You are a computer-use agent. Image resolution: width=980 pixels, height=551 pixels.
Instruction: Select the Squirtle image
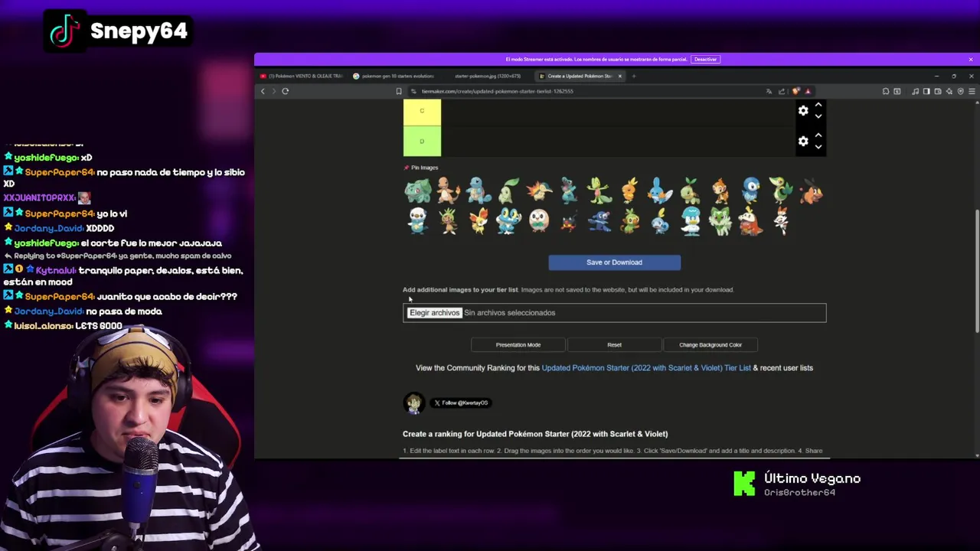pos(479,191)
